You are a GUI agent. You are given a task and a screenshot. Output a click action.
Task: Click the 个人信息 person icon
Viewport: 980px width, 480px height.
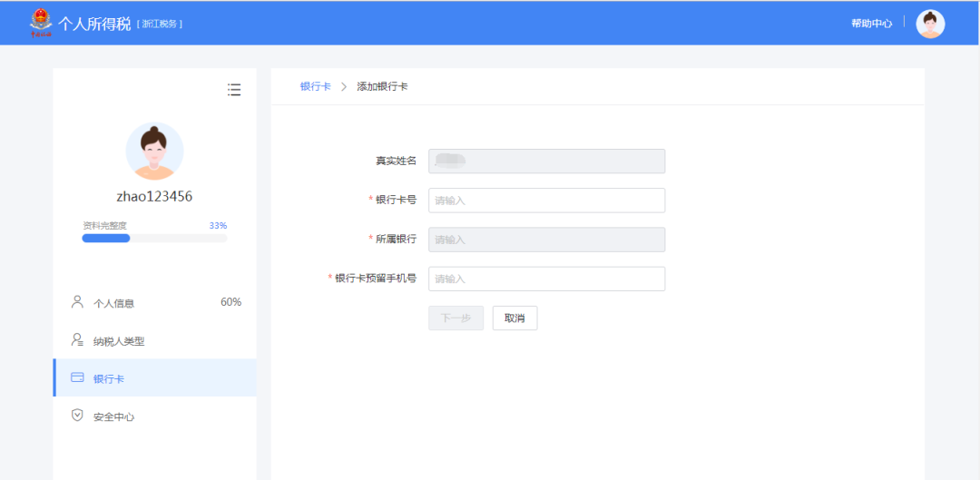pyautogui.click(x=77, y=302)
